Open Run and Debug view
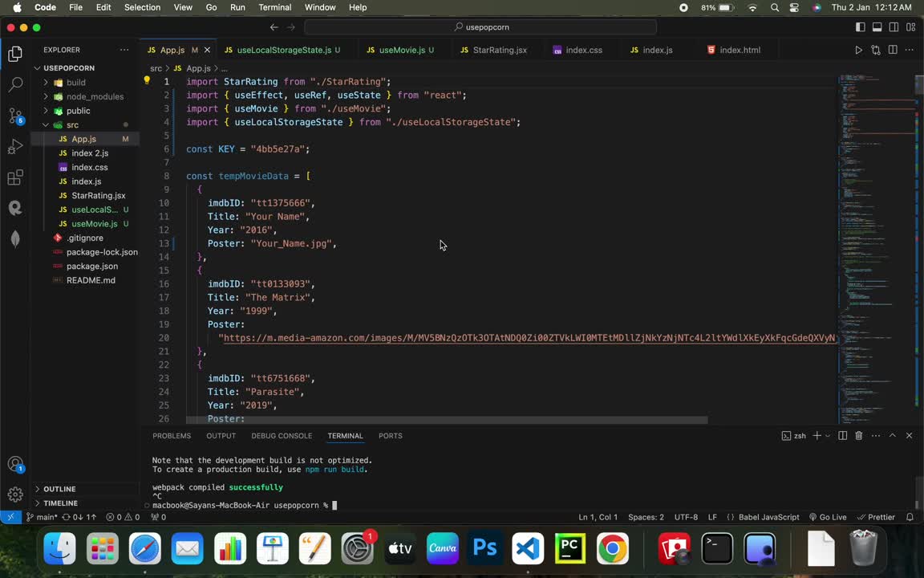This screenshot has width=924, height=578. click(15, 146)
